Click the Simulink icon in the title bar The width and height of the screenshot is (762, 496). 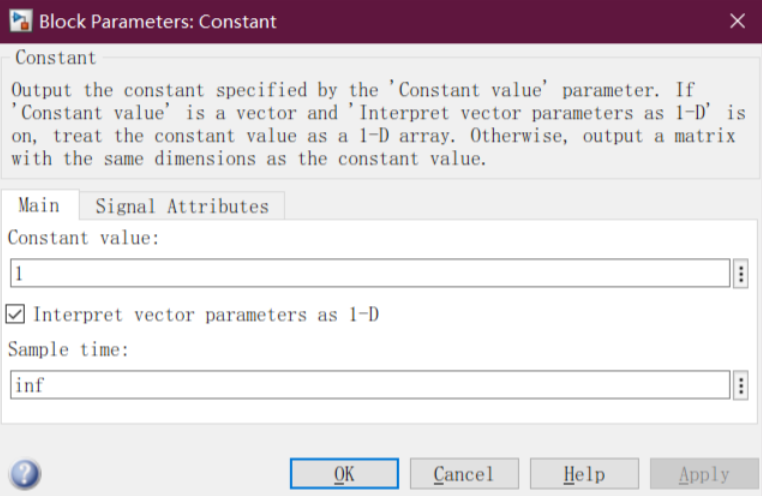coord(21,21)
